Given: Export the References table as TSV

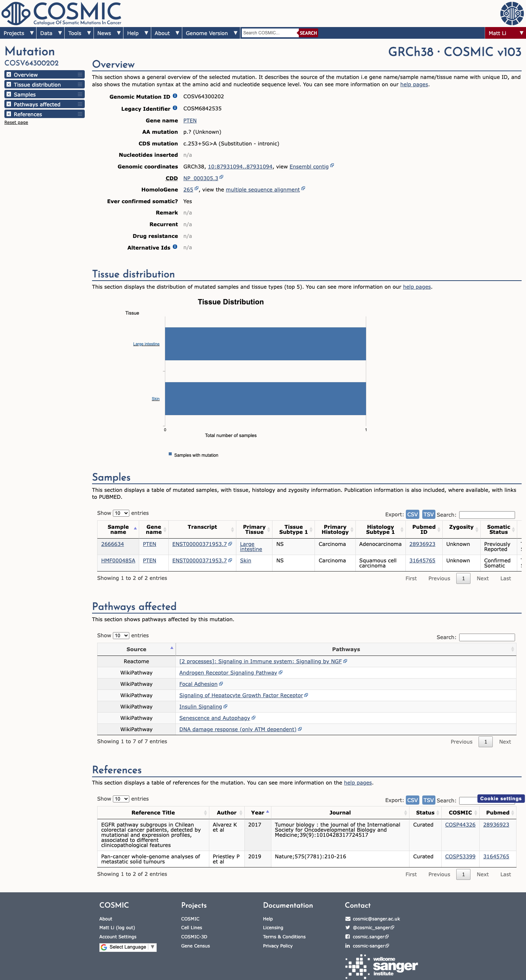Looking at the screenshot, I should 428,800.
